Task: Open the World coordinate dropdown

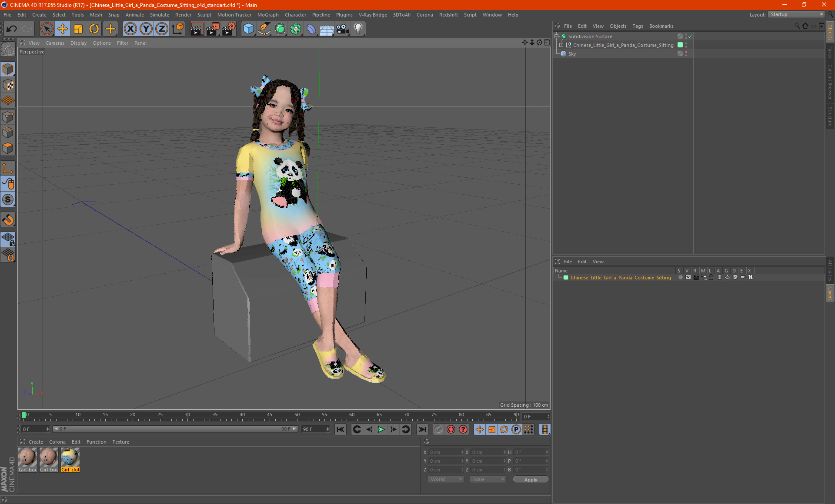Action: (x=446, y=479)
